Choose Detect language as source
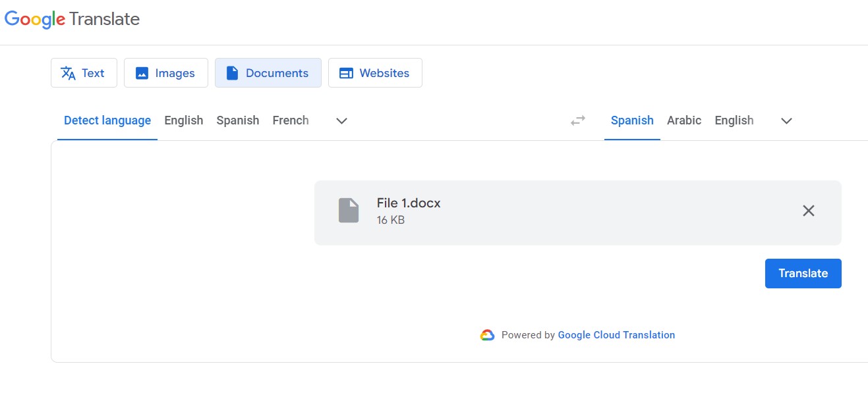Screen dimensions: 868x393 [x=107, y=120]
